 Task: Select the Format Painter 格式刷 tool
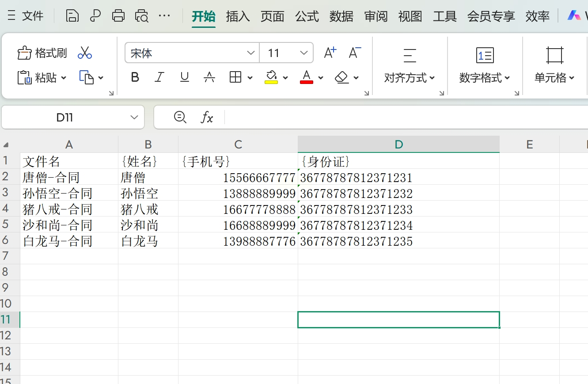pos(42,53)
